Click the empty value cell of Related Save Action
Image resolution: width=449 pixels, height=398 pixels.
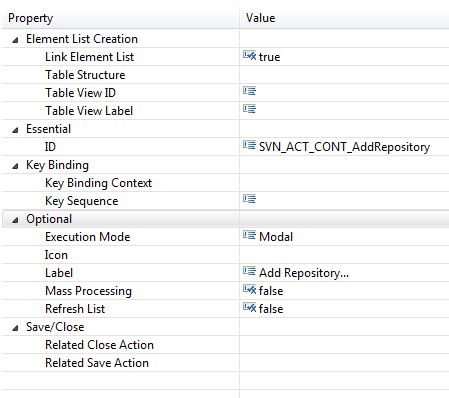pyautogui.click(x=344, y=363)
